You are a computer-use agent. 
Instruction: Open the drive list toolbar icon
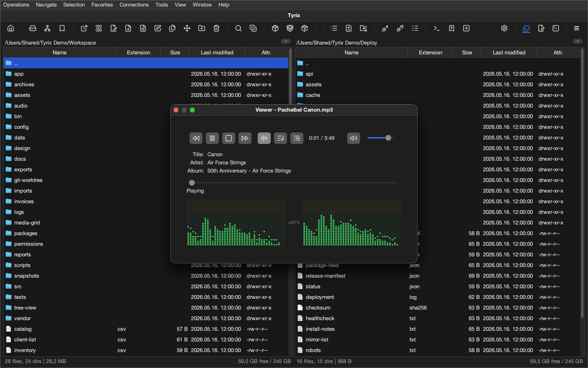coord(33,28)
